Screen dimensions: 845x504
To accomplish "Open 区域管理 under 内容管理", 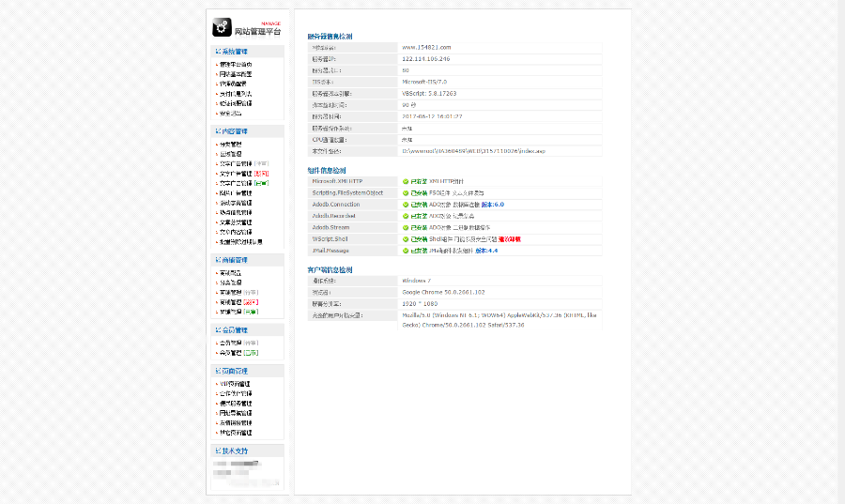I will coord(230,154).
